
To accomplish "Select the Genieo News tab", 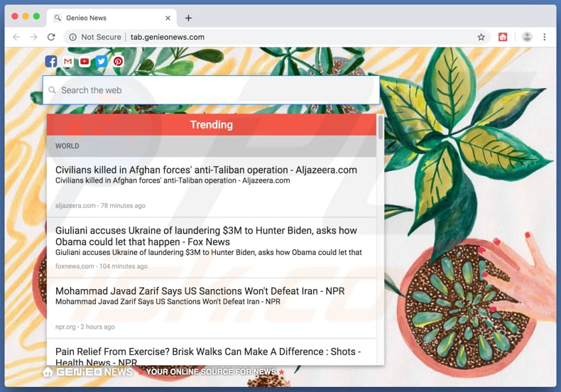I will coord(111,18).
